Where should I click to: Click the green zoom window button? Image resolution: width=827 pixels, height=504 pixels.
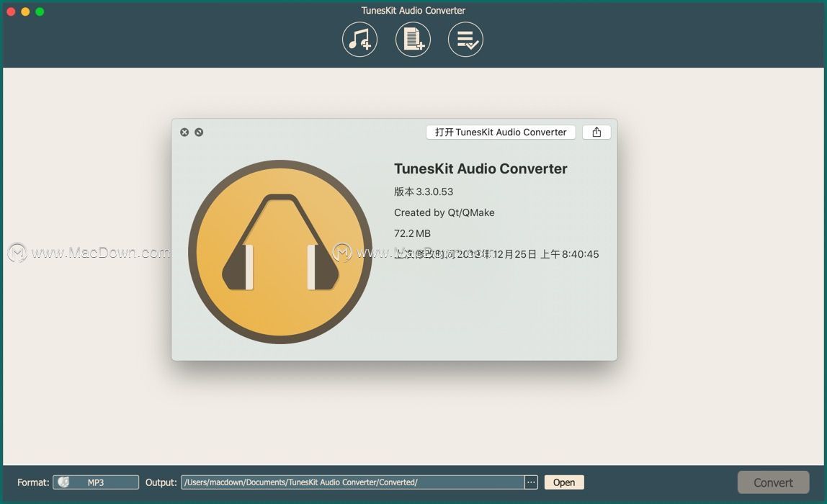[x=40, y=12]
